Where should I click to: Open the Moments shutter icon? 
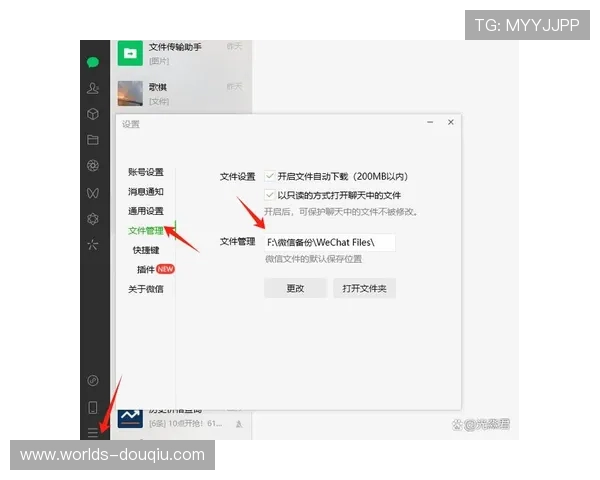[x=93, y=165]
